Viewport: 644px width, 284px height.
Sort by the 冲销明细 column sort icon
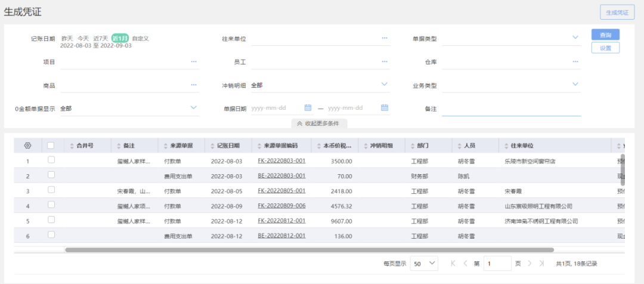pyautogui.click(x=366, y=146)
